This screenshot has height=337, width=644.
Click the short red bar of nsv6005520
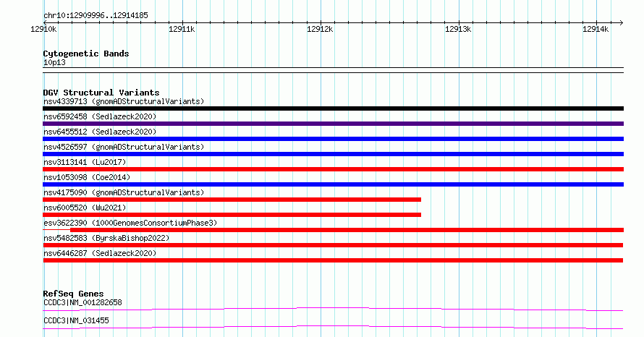tap(232, 215)
